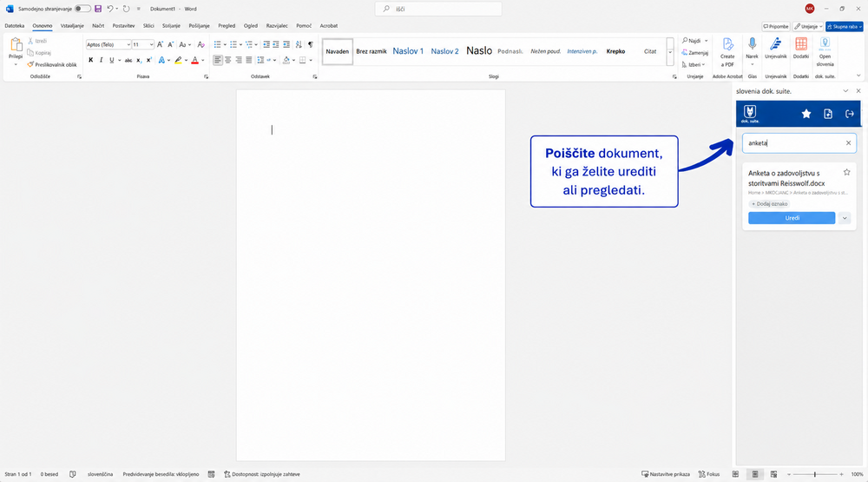Open the Pripombe comments button
Image resolution: width=868 pixels, height=482 pixels.
pyautogui.click(x=775, y=27)
